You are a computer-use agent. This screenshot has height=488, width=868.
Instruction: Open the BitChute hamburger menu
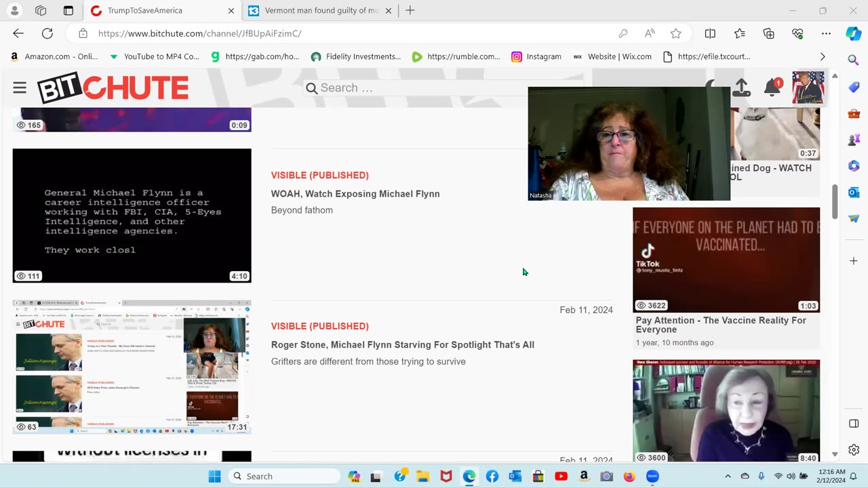(20, 87)
